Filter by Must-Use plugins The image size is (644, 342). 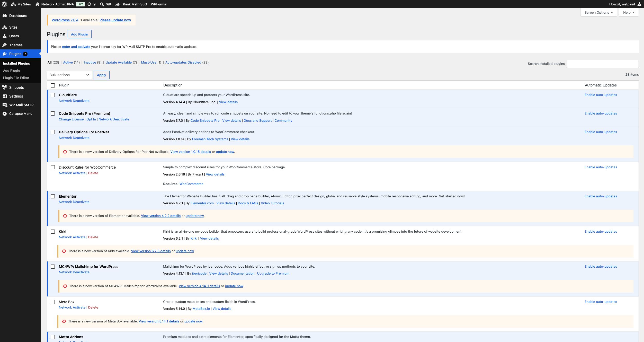(x=149, y=63)
